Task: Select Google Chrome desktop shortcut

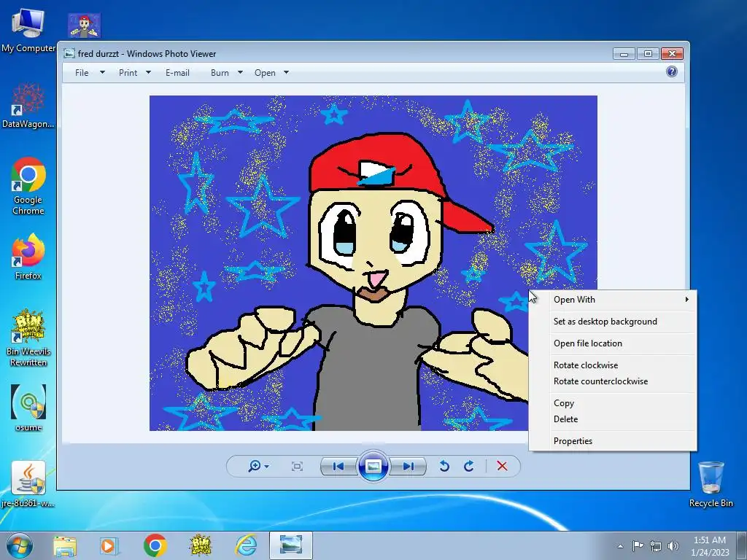Action: coord(28,186)
